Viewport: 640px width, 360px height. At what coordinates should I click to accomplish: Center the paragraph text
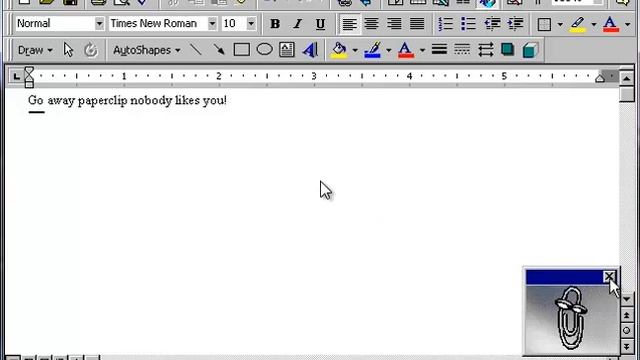[x=371, y=24]
